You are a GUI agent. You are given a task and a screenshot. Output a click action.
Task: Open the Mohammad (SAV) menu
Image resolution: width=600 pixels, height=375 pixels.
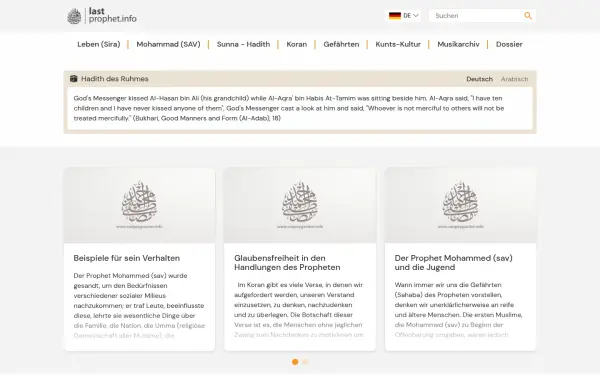tap(168, 44)
